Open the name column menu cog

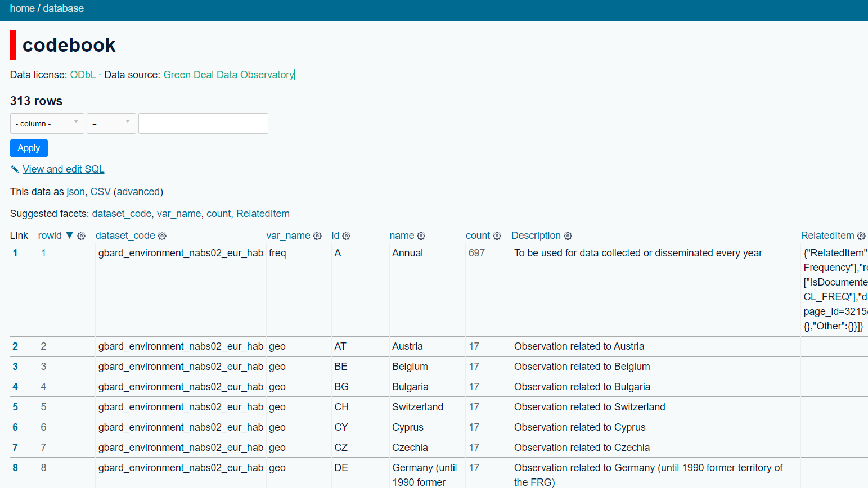421,236
